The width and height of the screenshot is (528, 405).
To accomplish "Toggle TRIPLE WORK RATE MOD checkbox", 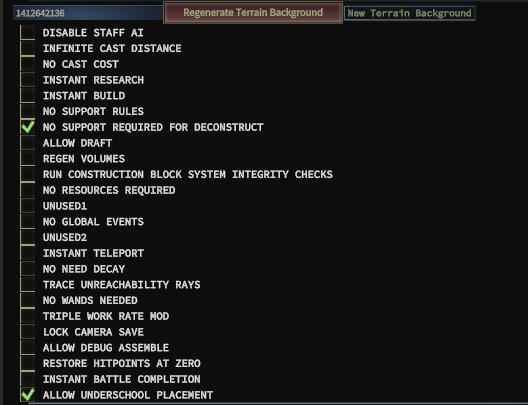I will tap(28, 316).
